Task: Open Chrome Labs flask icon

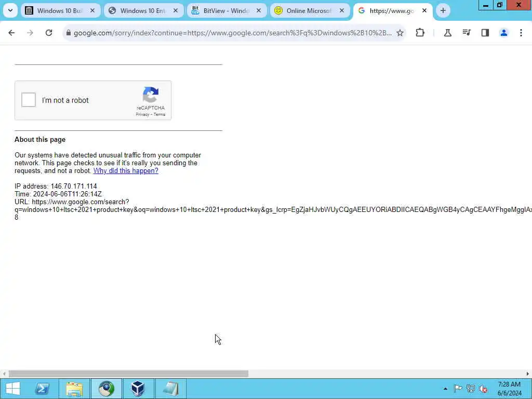Action: pyautogui.click(x=447, y=33)
